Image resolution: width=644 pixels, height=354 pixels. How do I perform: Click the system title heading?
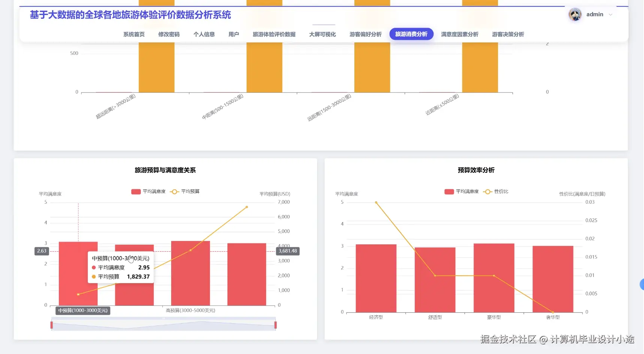click(x=130, y=15)
